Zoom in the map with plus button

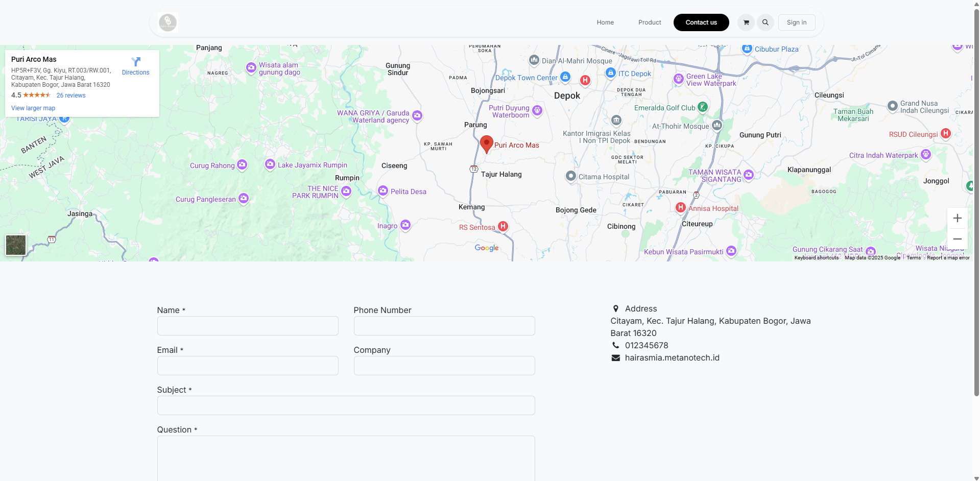pos(958,218)
